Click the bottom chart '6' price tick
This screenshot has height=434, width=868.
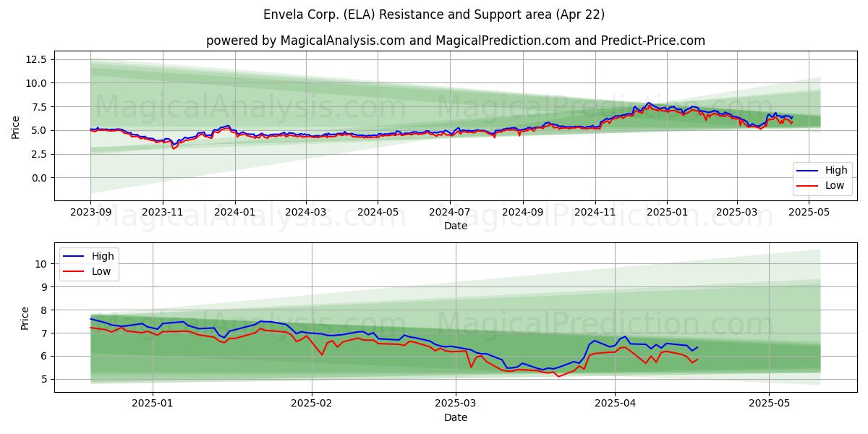pos(46,357)
